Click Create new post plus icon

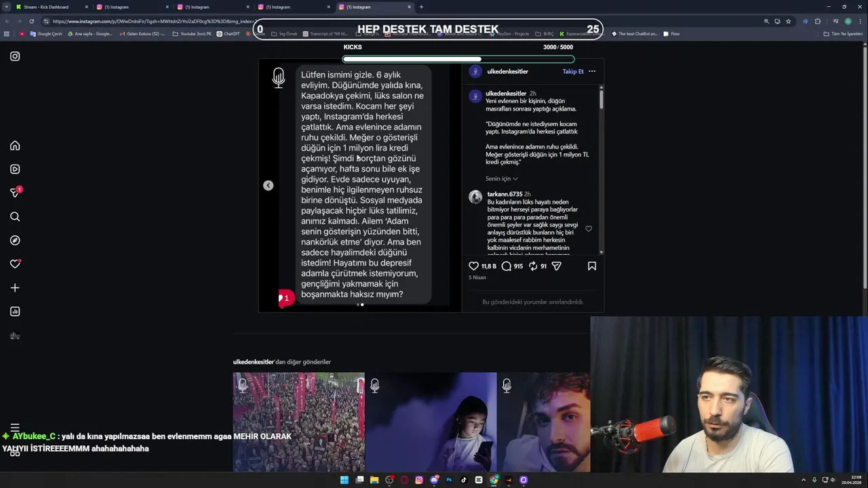(15, 288)
